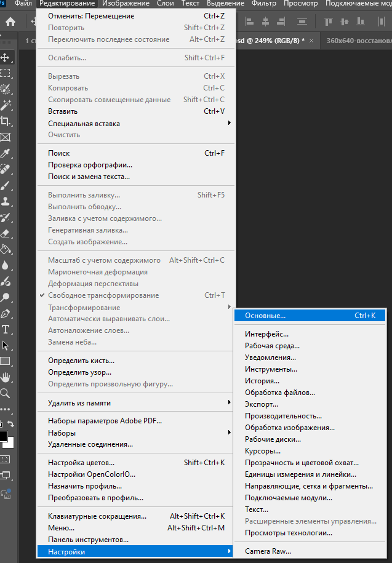
Task: Select the Clone Stamp tool
Action: click(x=5, y=201)
